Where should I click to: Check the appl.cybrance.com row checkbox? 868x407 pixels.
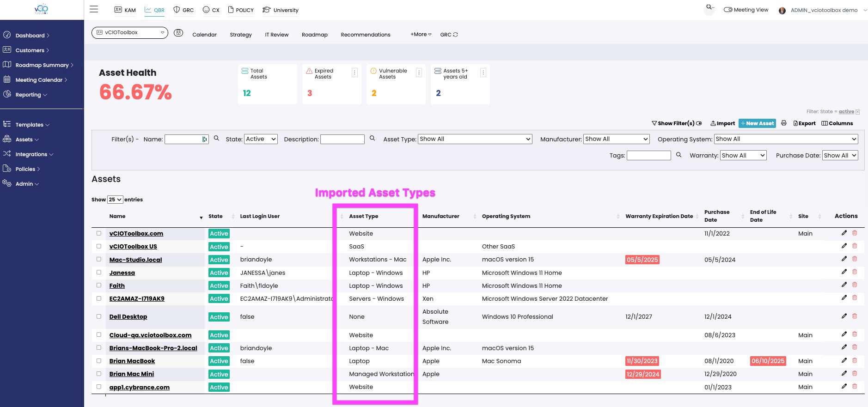[x=99, y=387]
